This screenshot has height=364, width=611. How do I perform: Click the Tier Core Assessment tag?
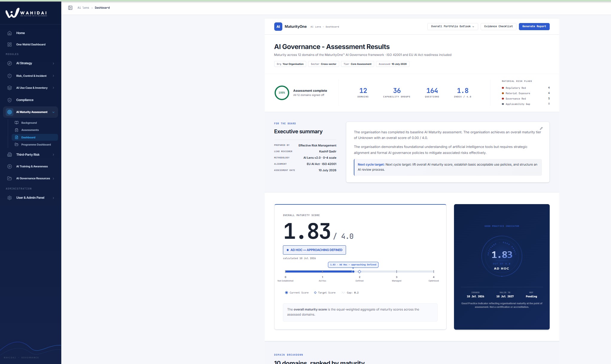click(x=357, y=64)
